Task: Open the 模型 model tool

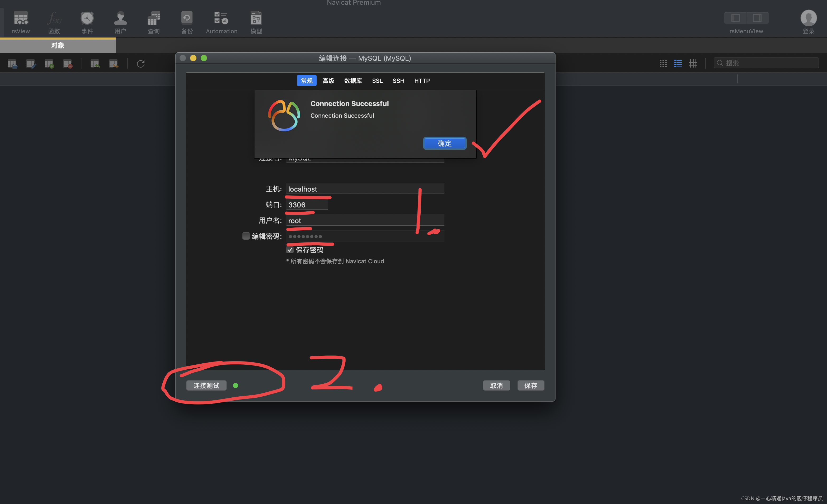Action: [256, 22]
